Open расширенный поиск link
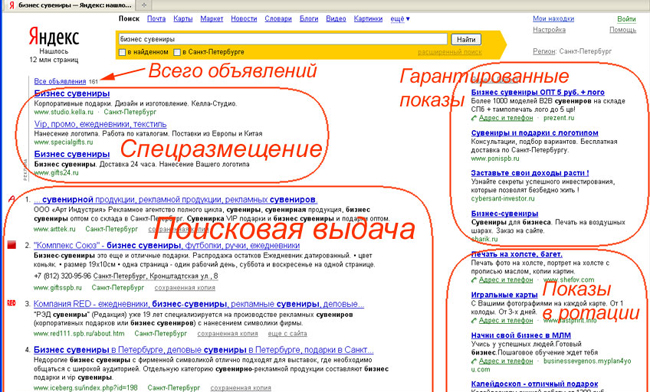The height and width of the screenshot is (392, 650). pyautogui.click(x=449, y=52)
